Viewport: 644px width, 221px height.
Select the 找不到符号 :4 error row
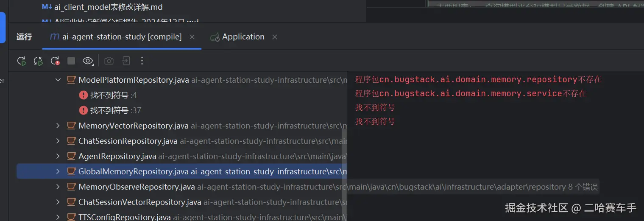coord(181,95)
